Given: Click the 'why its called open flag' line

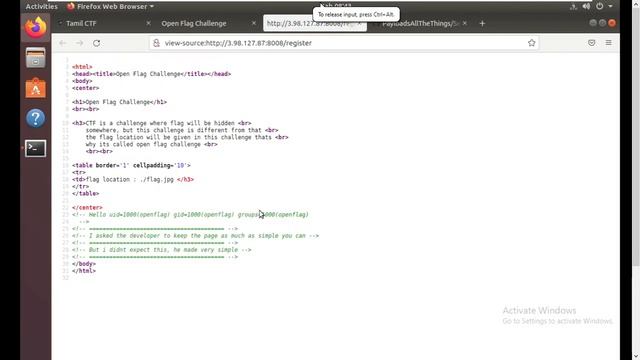Looking at the screenshot, I should click(151, 144).
